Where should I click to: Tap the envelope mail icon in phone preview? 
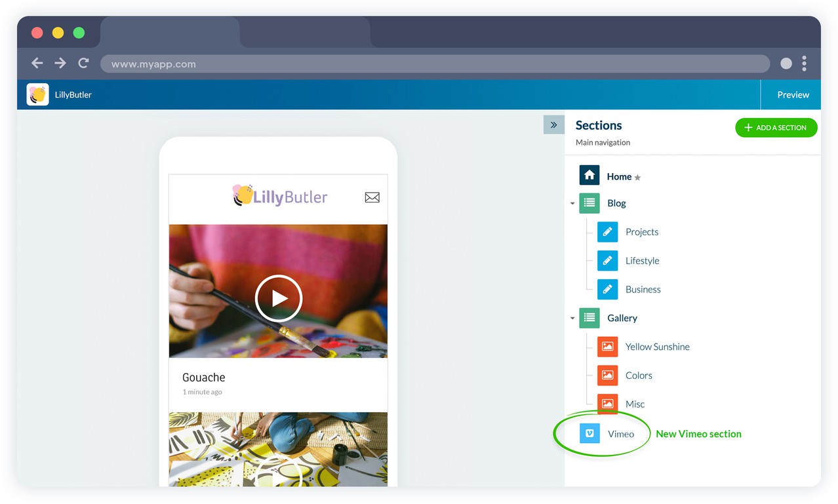coord(372,197)
